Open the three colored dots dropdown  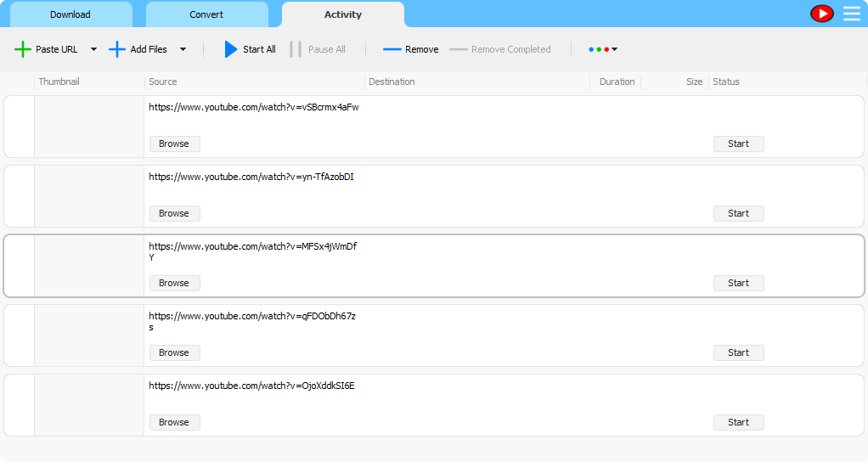603,49
